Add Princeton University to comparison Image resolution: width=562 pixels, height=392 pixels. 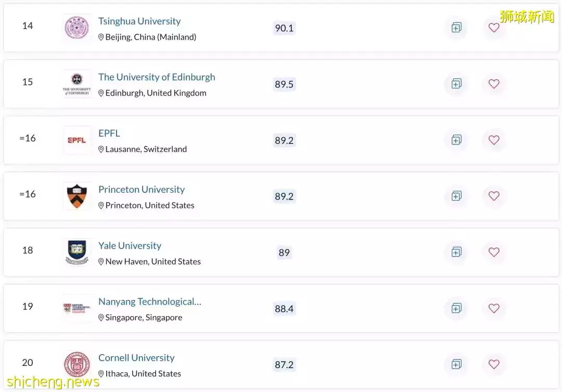(x=456, y=196)
